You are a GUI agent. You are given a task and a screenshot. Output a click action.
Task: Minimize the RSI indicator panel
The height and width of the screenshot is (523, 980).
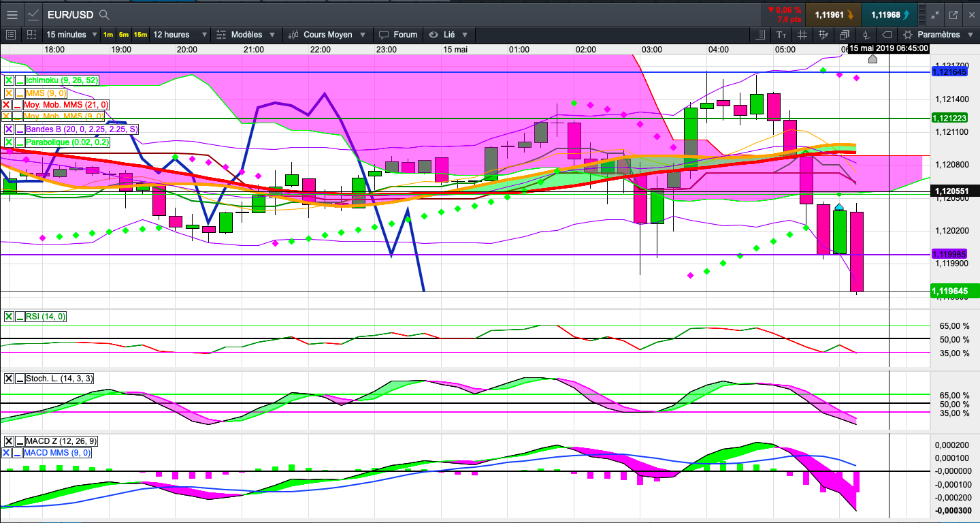click(x=20, y=317)
